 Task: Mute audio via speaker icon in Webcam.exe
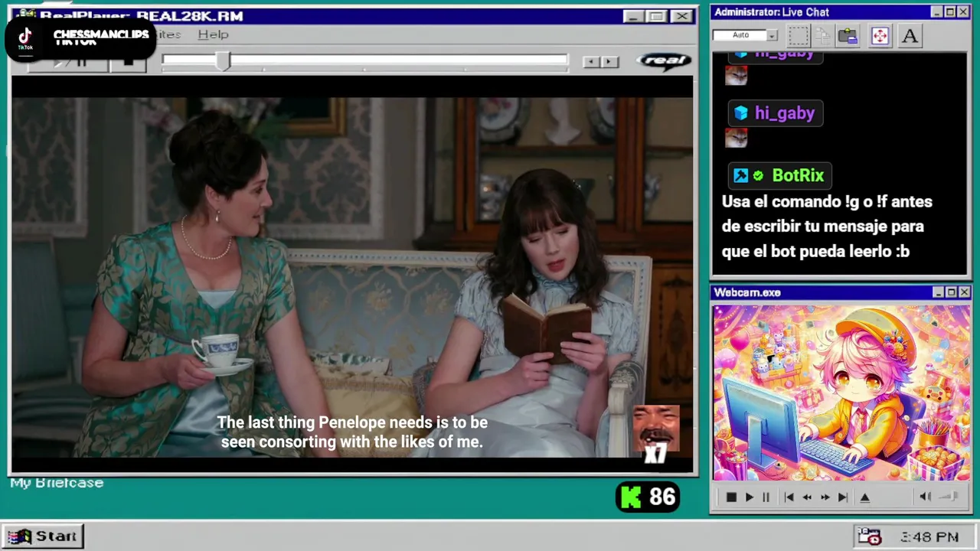pos(925,497)
